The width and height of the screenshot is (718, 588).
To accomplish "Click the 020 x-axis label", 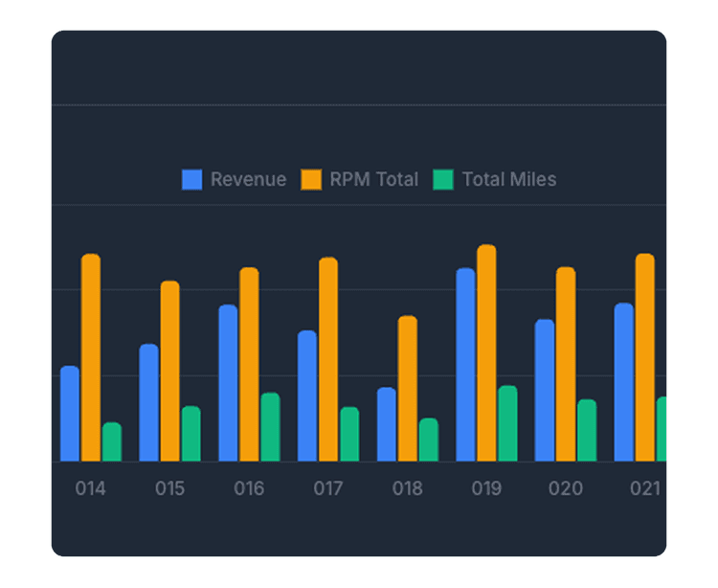I will coord(566,488).
